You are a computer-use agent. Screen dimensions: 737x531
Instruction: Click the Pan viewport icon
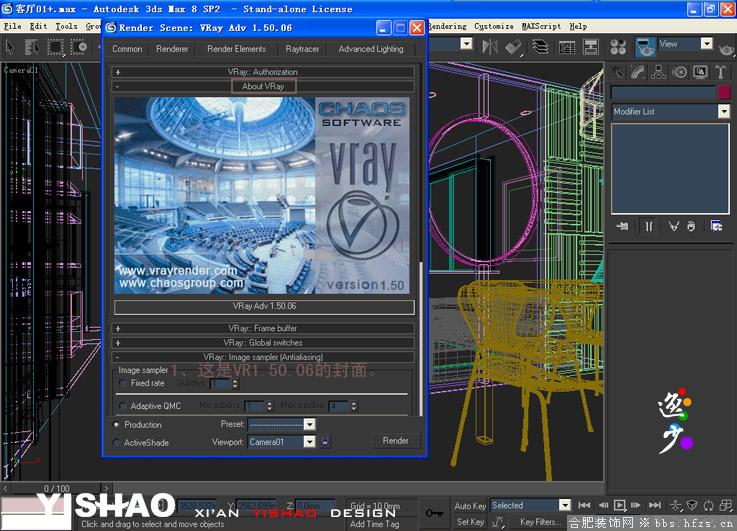[676, 506]
